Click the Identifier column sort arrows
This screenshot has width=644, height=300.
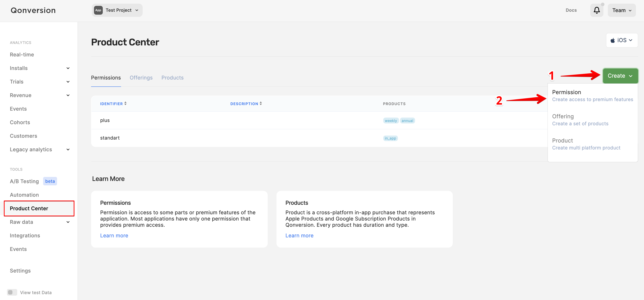pos(125,103)
